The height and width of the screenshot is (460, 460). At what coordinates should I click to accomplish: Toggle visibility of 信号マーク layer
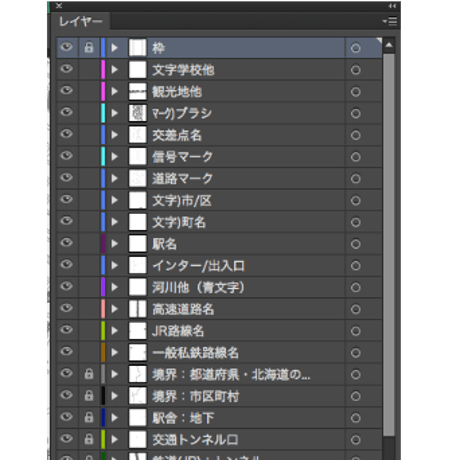[66, 156]
